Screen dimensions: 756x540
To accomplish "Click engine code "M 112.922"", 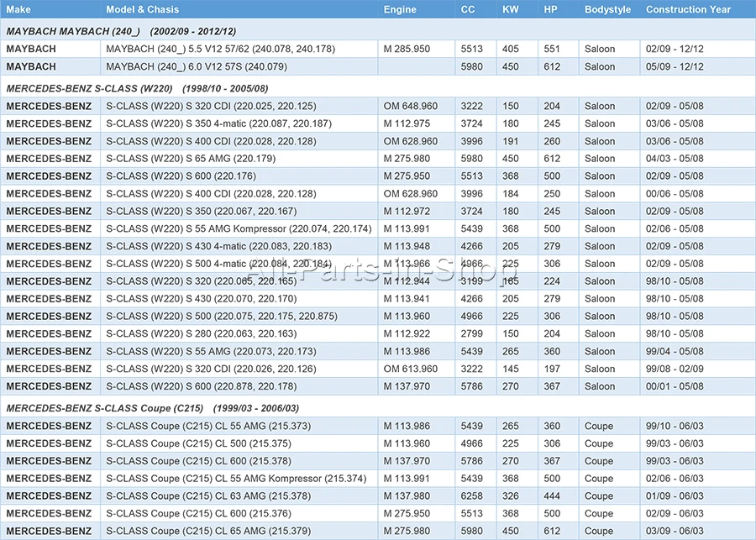I will (407, 333).
